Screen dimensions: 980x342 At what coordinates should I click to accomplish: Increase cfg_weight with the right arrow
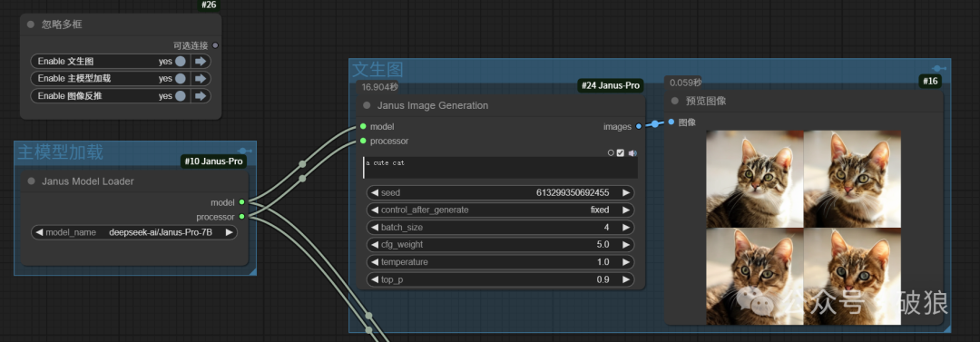[x=626, y=244]
